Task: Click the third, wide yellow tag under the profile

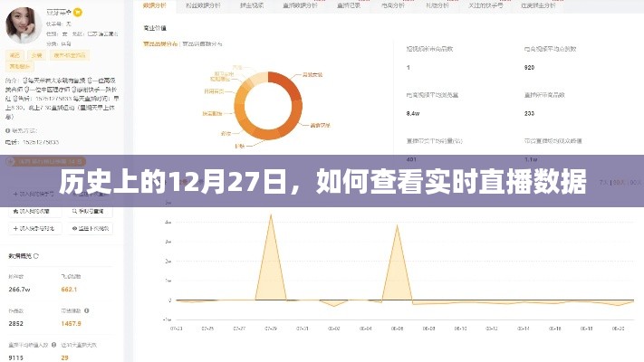Action: (70, 55)
